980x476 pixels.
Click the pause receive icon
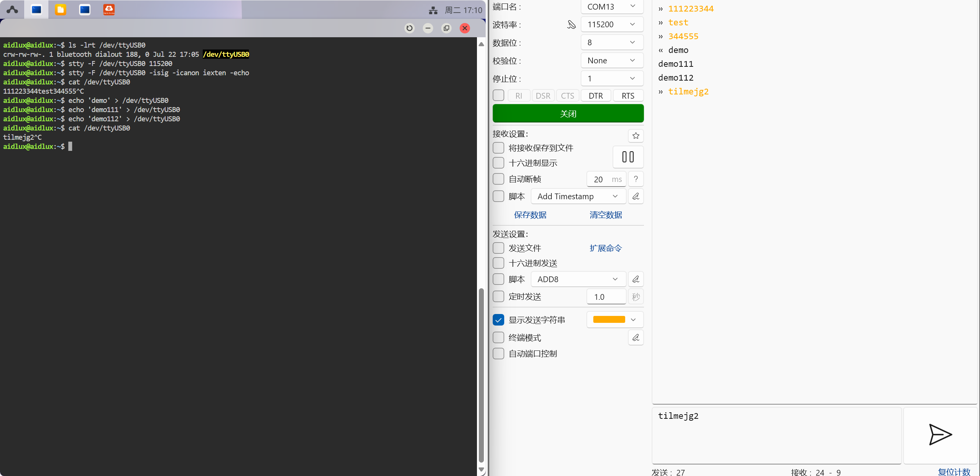[628, 157]
